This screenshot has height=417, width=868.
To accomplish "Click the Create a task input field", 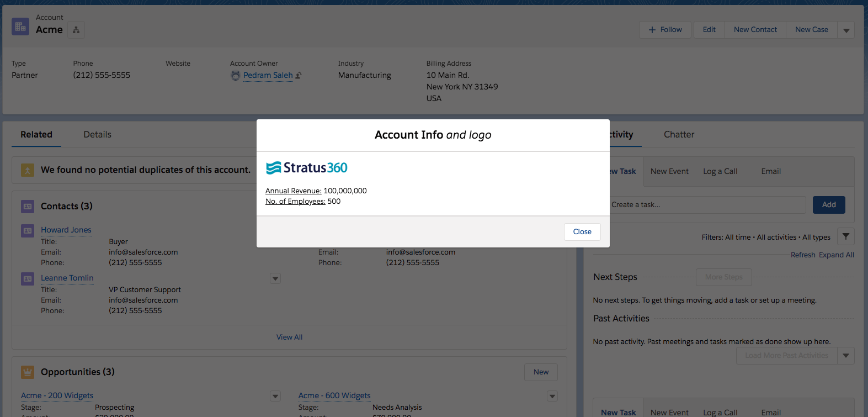I will [706, 205].
